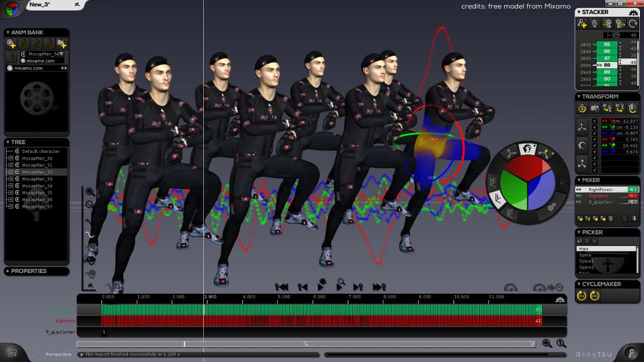Click the trash icon in Stacker panel
The height and width of the screenshot is (362, 644).
[595, 24]
